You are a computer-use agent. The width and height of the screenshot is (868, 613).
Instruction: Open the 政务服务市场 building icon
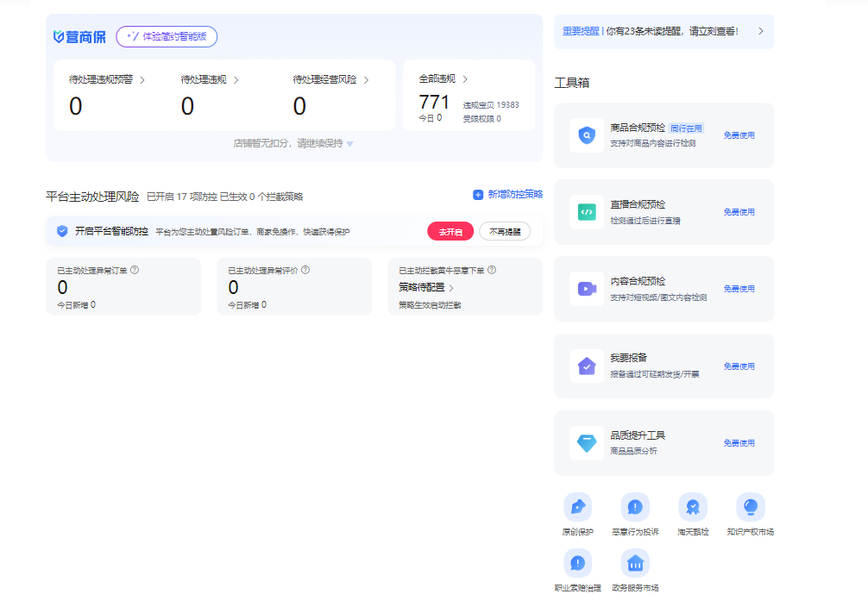click(x=635, y=563)
